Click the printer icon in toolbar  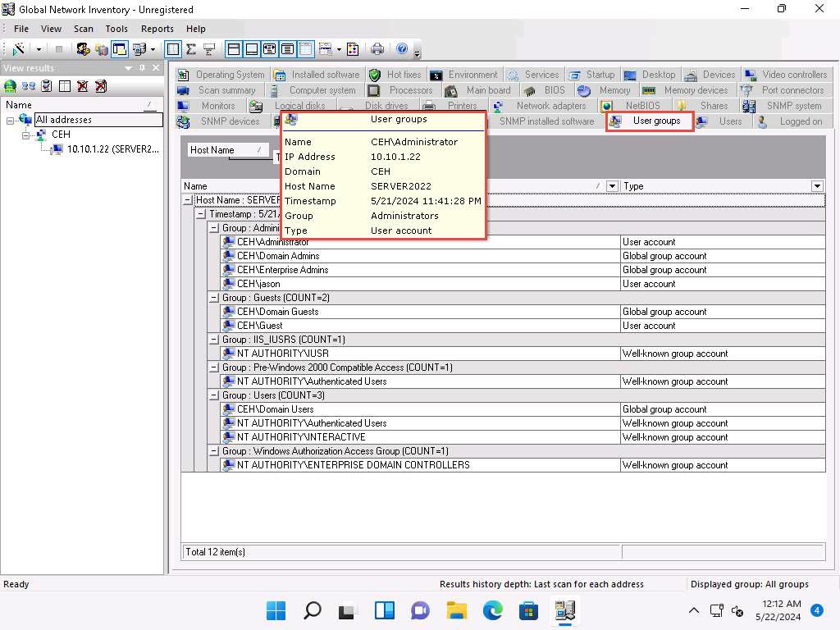click(x=377, y=49)
